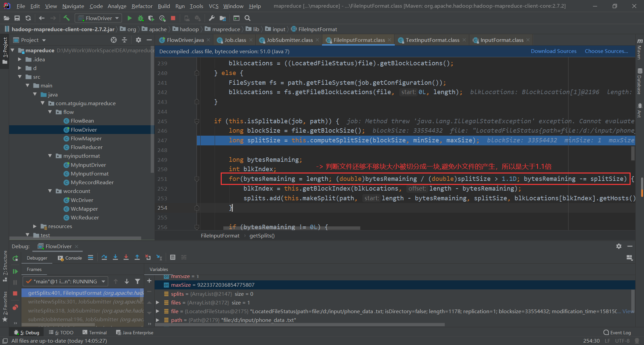
Task: Open the Terminal tool window button
Action: coord(95,333)
